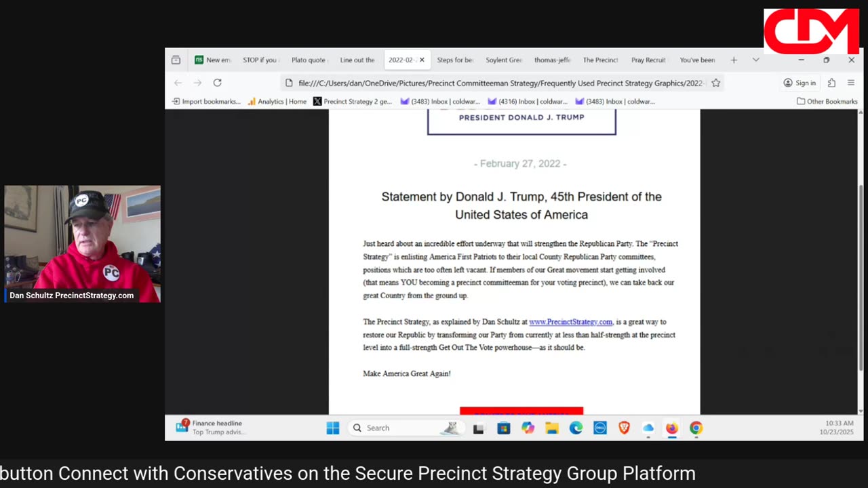
Task: Switch to the You've been tab
Action: point(697,60)
